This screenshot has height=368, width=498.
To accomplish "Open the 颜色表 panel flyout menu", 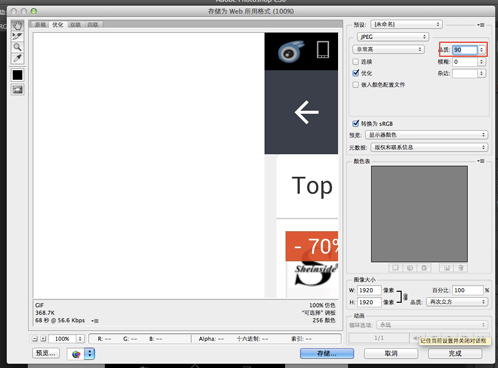I will [x=480, y=161].
